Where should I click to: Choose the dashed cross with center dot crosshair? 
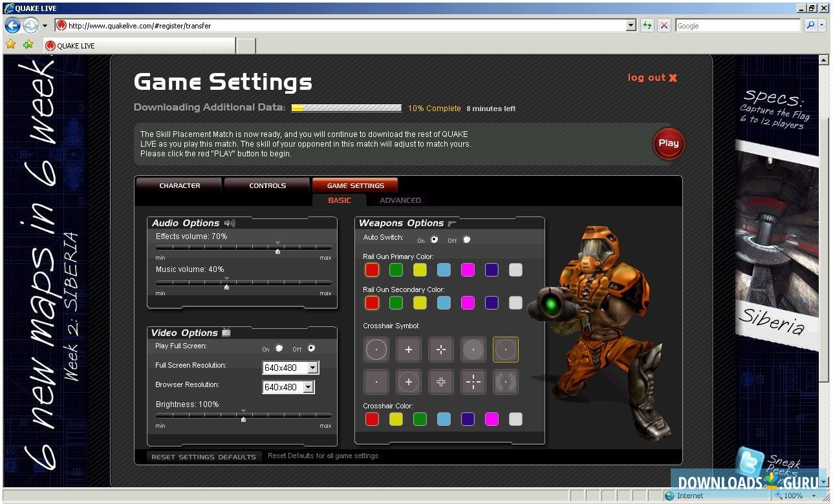(473, 382)
